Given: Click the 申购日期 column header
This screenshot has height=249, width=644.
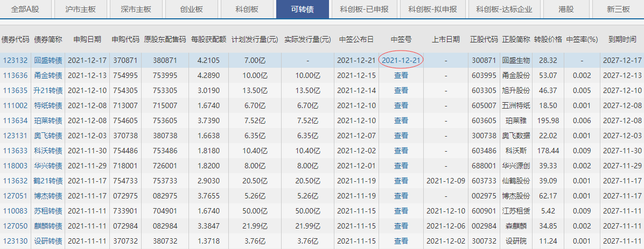Looking at the screenshot, I should click(x=87, y=40).
